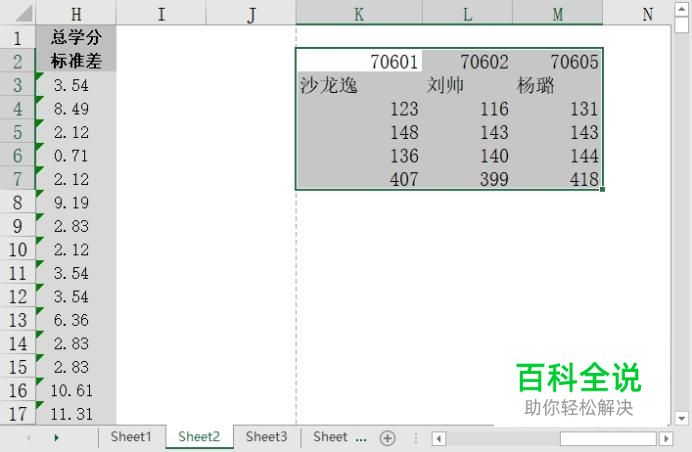Image resolution: width=692 pixels, height=452 pixels.
Task: Click the horizontal scrollbar right arrow
Action: 666,438
